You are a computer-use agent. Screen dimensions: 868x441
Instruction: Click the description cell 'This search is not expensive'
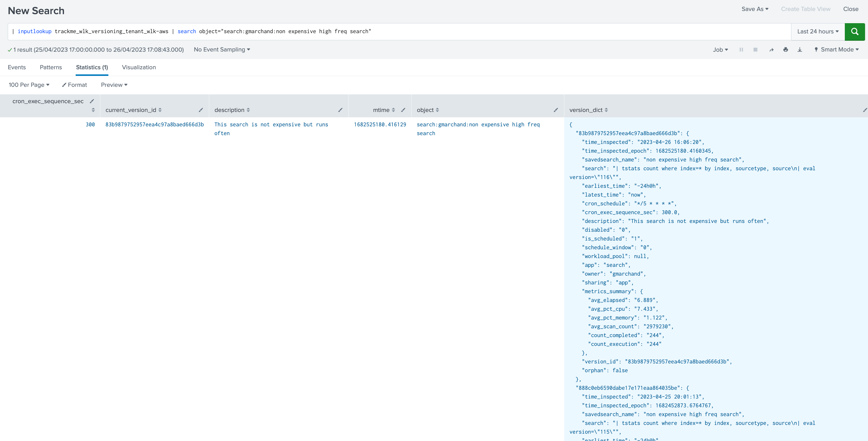coord(271,129)
